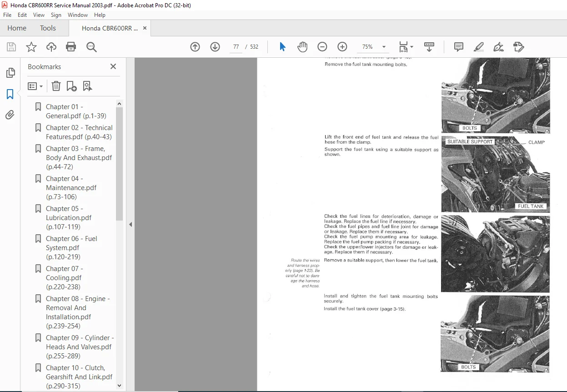Open bookmark Chapter 09 - Cylinder Heads And Valves
567x392 pixels.
(80, 347)
